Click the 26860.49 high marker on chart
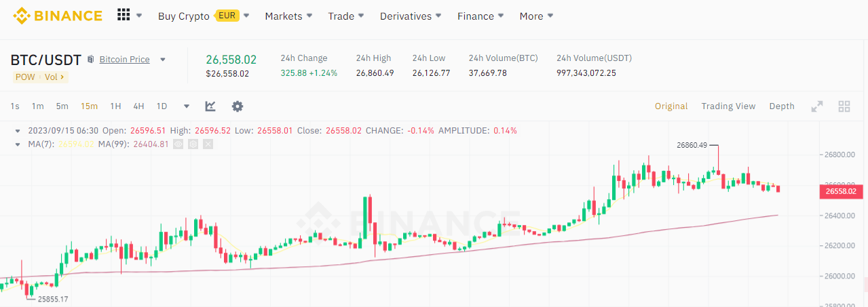Screen dimensions: 868x307 [692, 144]
